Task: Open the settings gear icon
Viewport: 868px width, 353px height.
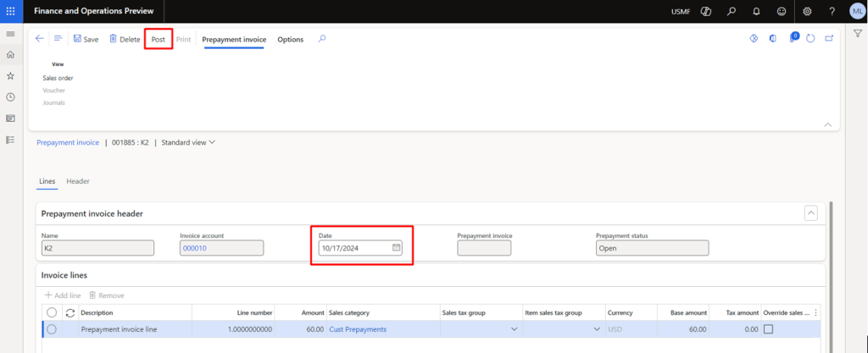Action: [807, 11]
